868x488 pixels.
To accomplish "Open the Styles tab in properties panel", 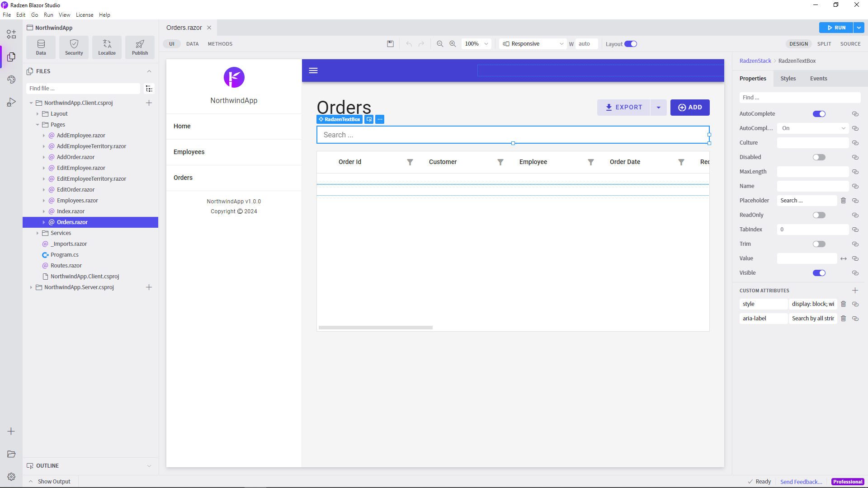I will [x=788, y=78].
